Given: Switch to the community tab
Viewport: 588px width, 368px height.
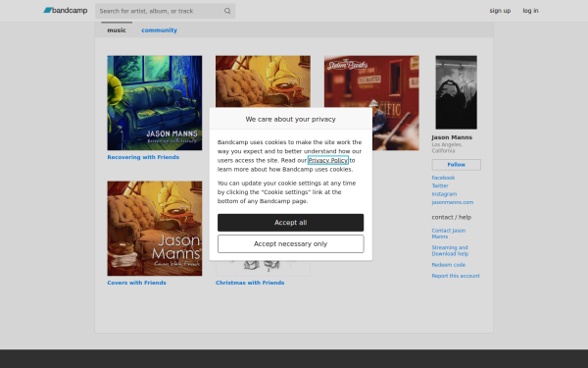Looking at the screenshot, I should coord(159,30).
